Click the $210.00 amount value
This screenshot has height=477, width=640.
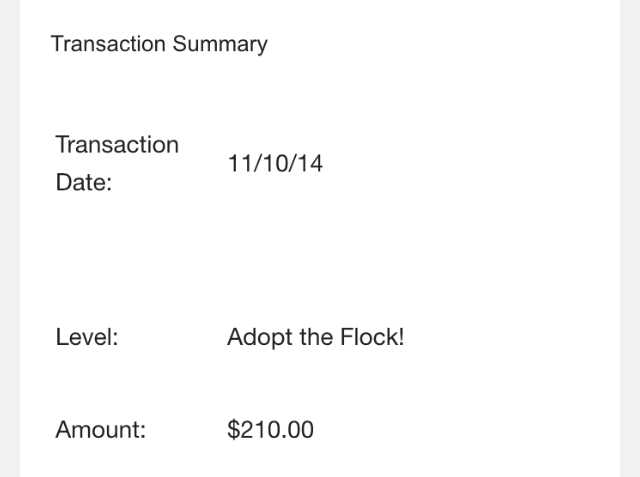point(271,430)
